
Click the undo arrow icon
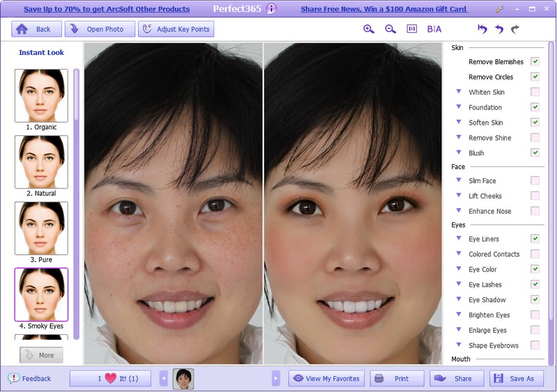coord(499,29)
